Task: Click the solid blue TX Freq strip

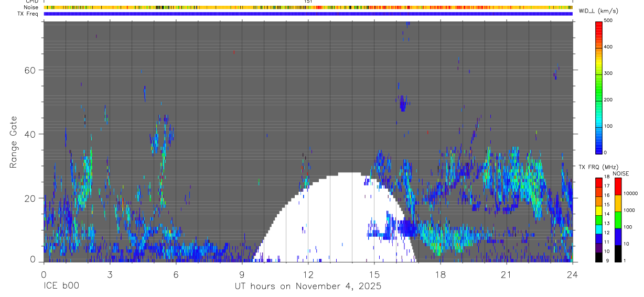Action: coord(308,14)
